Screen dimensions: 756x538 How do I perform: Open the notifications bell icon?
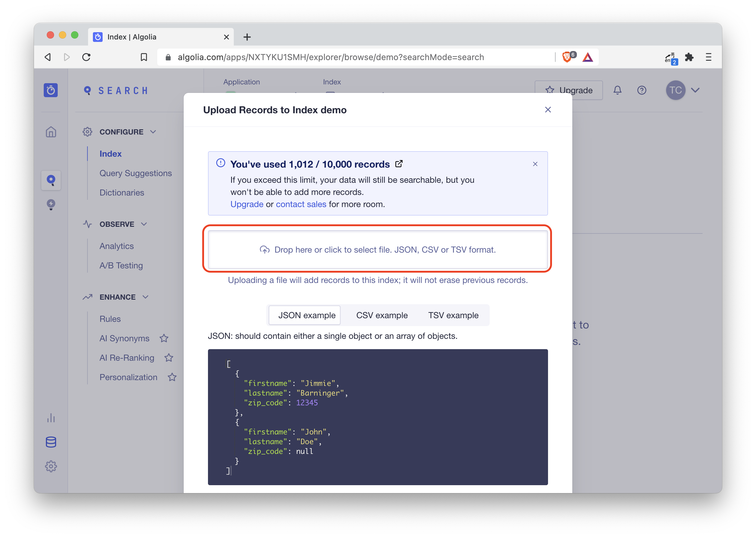point(618,90)
